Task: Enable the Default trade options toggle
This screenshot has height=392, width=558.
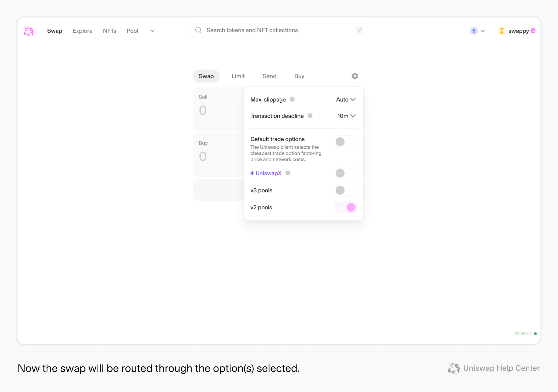Action: (x=345, y=142)
